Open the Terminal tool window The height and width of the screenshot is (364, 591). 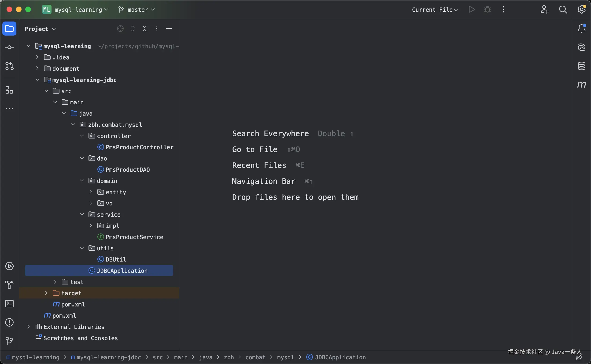click(9, 304)
